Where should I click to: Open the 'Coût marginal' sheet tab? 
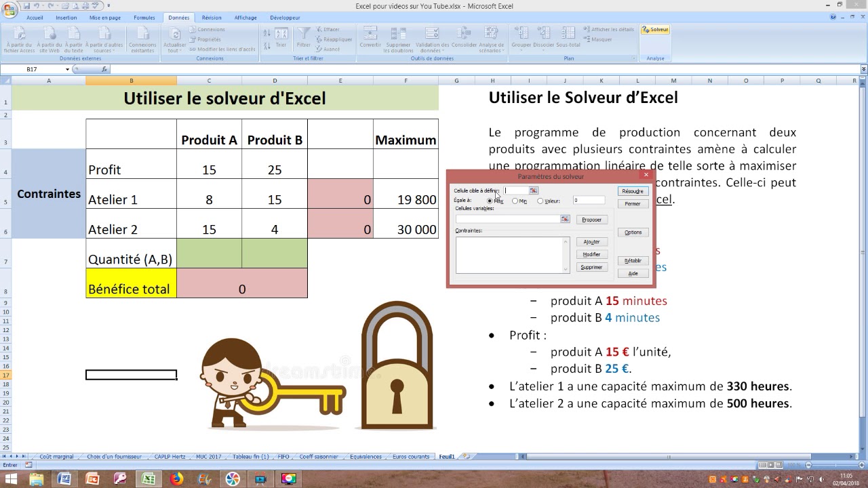click(56, 457)
